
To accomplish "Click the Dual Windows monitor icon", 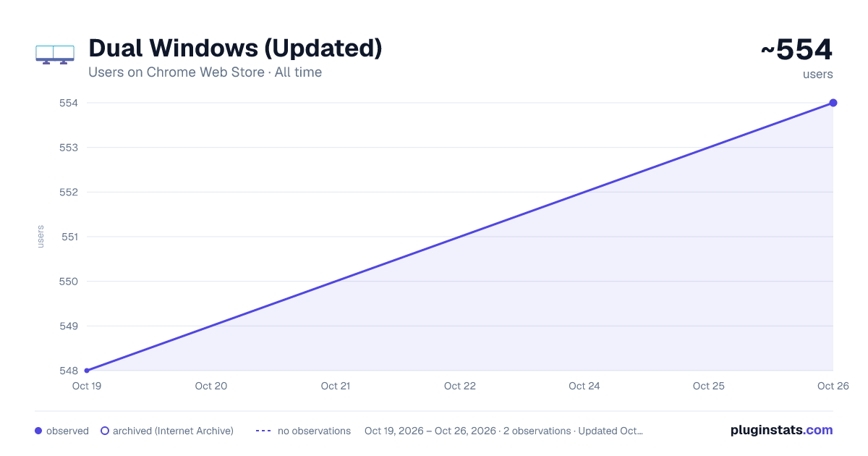I will pyautogui.click(x=55, y=55).
